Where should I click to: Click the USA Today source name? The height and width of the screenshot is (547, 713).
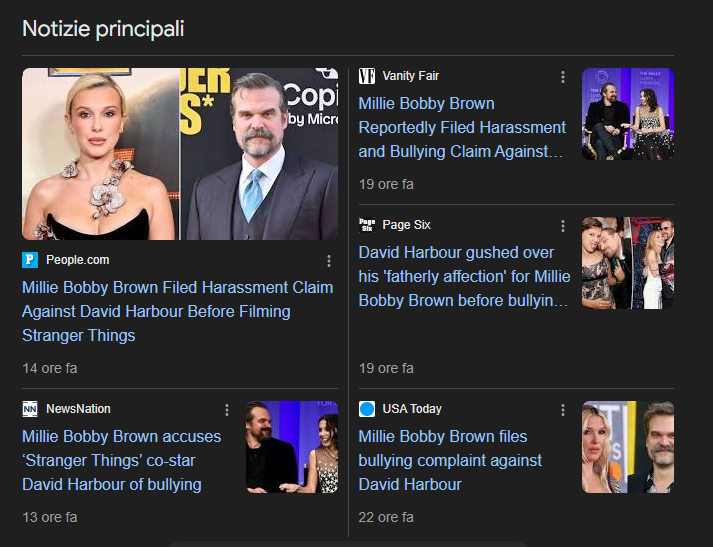point(412,409)
